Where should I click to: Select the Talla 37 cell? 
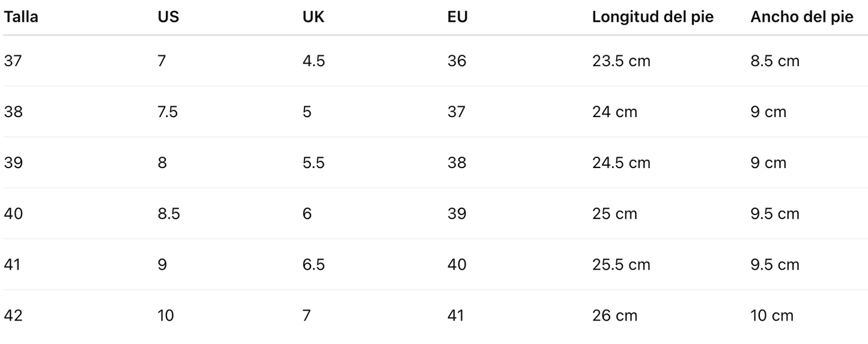pyautogui.click(x=13, y=61)
